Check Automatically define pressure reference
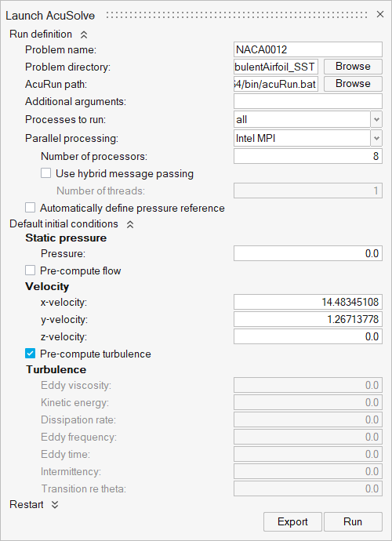This screenshot has width=392, height=541. [x=31, y=208]
